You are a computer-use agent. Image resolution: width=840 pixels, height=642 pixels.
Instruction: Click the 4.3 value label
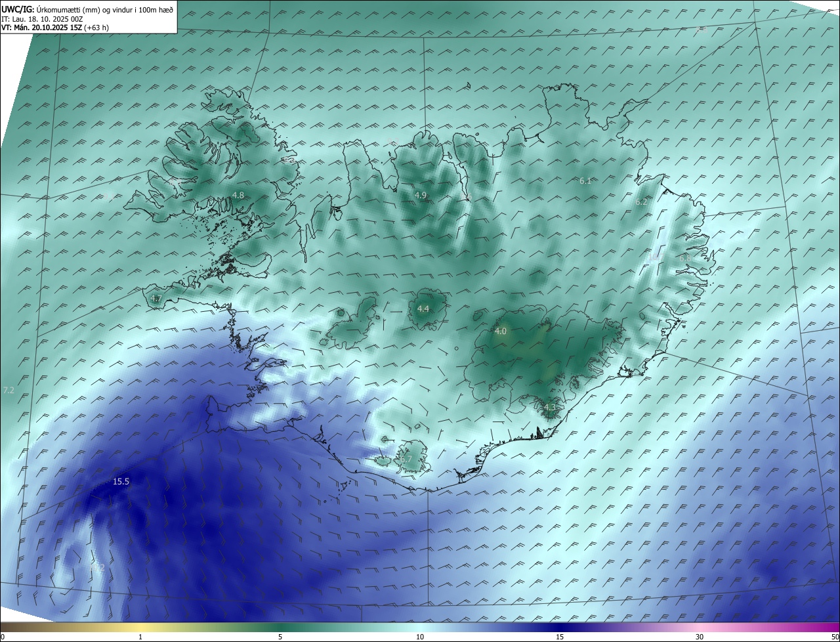[550, 408]
